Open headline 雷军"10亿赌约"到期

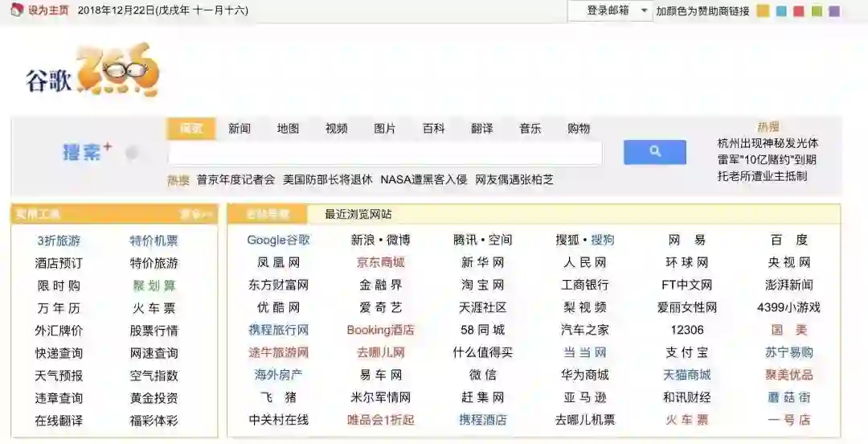click(767, 160)
